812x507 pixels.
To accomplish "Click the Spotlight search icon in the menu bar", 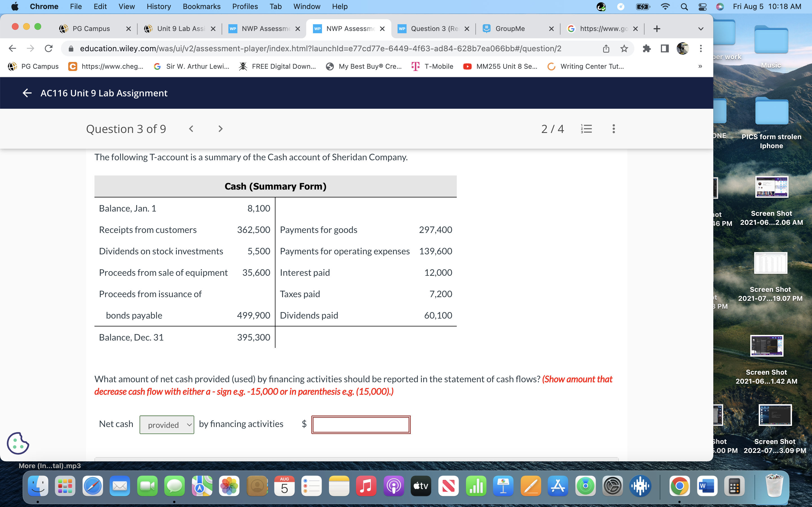I will 685,6.
